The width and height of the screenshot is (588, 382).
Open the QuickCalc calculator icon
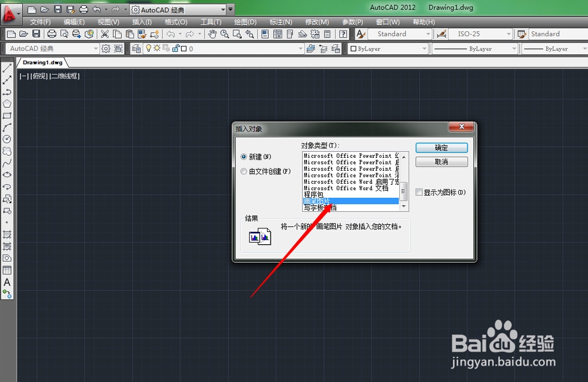coord(328,34)
